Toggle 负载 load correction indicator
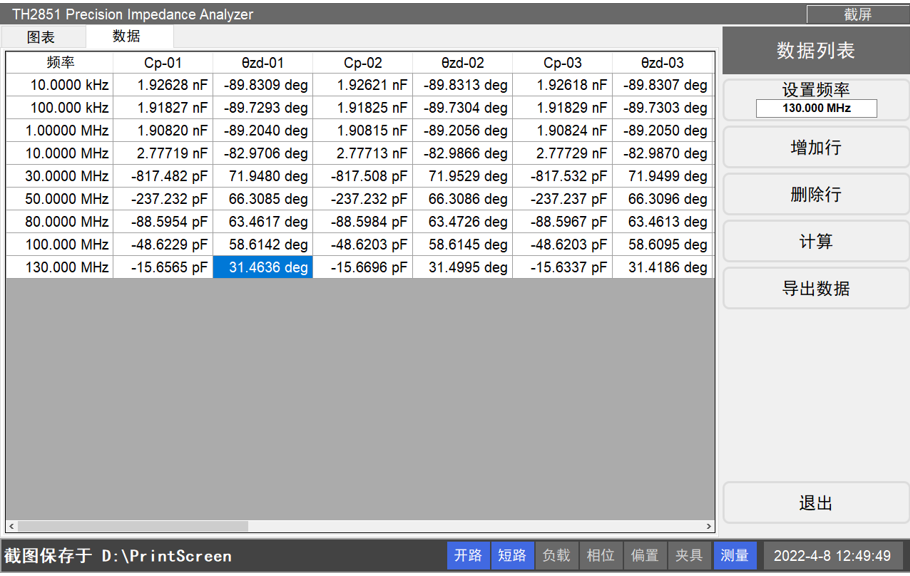Image resolution: width=910 pixels, height=576 pixels. (x=556, y=556)
